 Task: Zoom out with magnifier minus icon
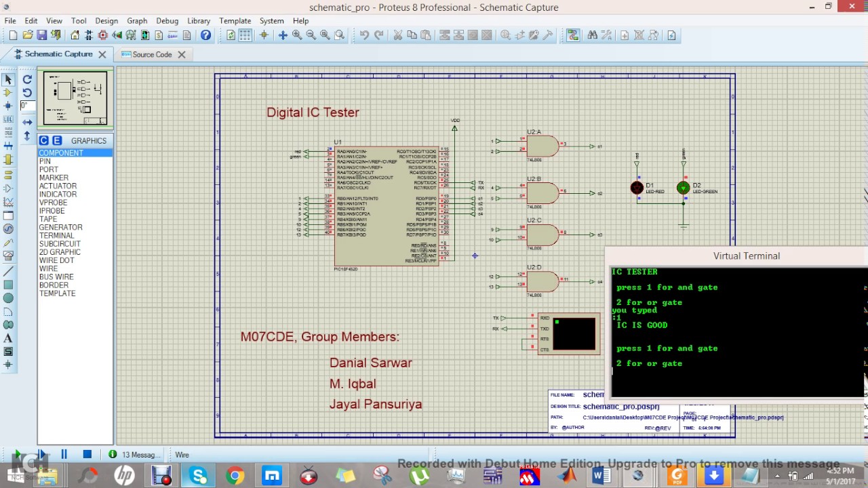[311, 35]
